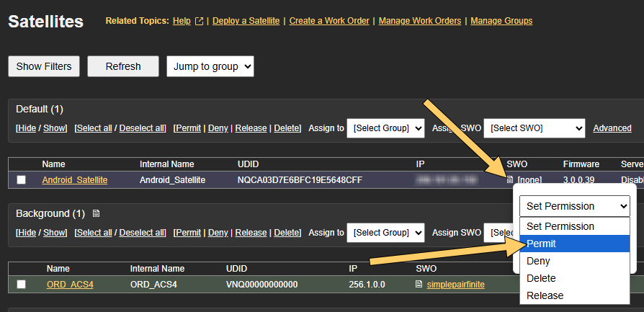This screenshot has height=312, width=644.
Task: Open the Deploy a Satellite link
Action: [x=246, y=21]
